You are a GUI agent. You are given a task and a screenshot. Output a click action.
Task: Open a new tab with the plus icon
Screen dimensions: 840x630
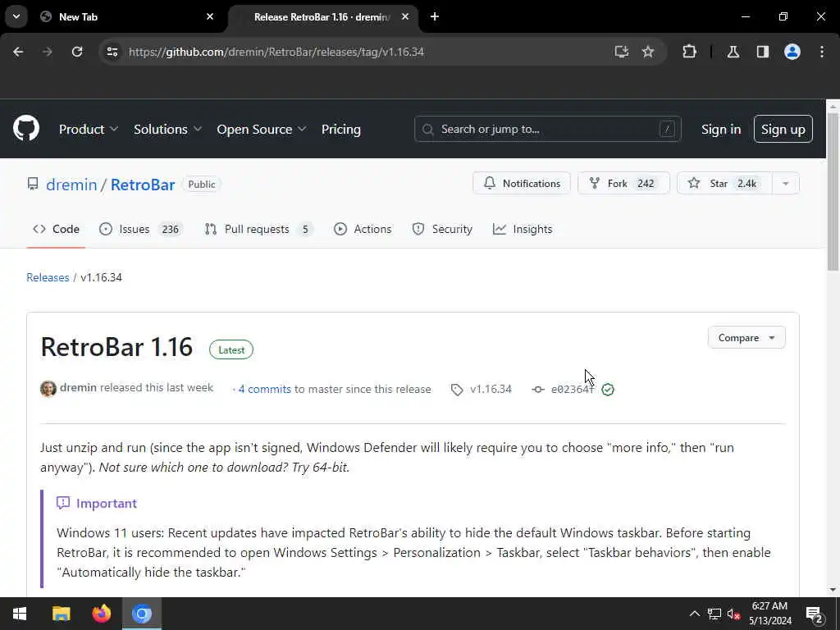435,16
